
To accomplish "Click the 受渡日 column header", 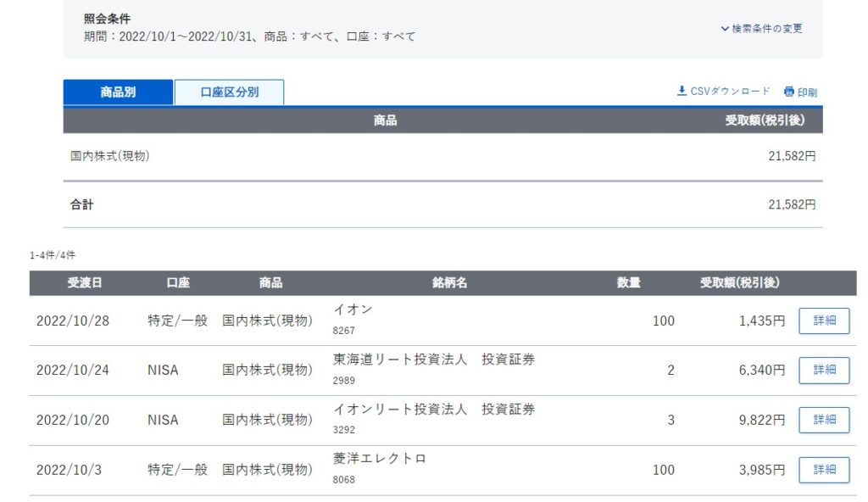I will tap(85, 283).
